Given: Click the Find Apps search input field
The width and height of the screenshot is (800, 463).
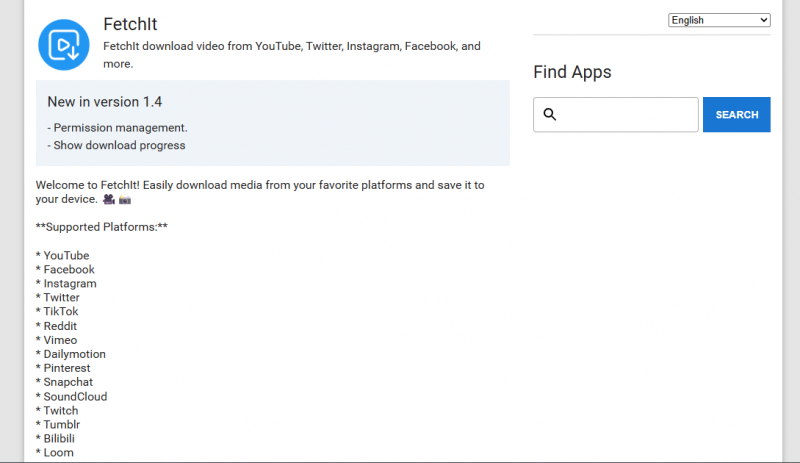Looking at the screenshot, I should tap(615, 114).
